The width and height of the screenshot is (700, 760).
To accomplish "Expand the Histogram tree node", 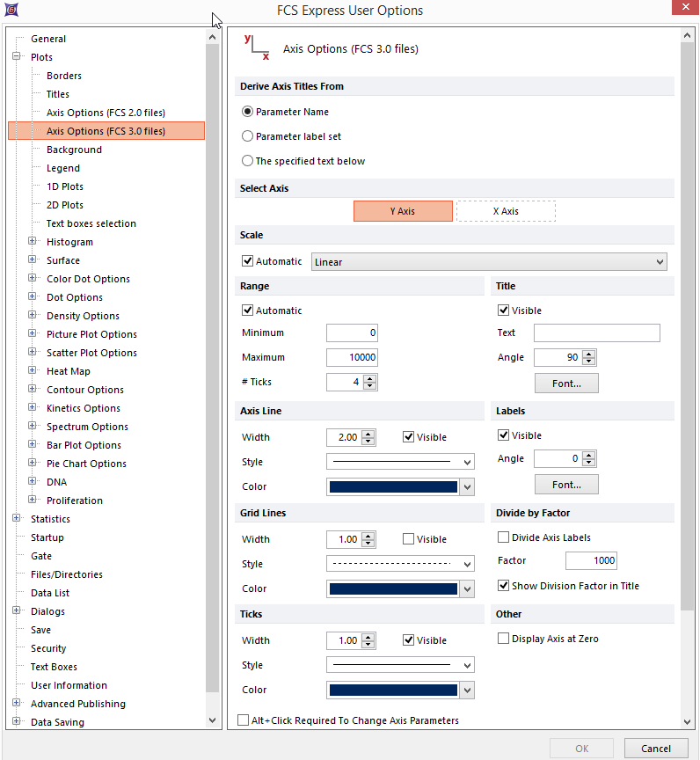I will pos(33,242).
